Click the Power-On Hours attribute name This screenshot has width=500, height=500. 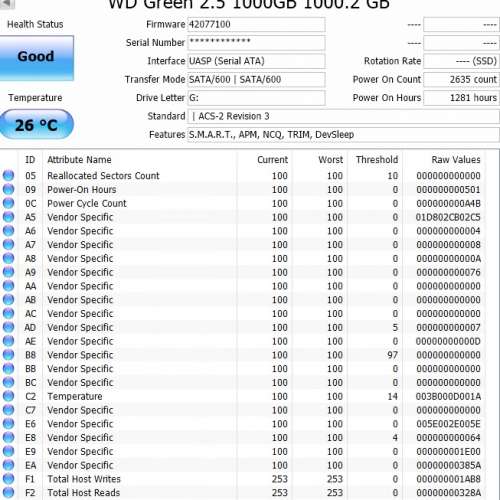click(x=82, y=189)
